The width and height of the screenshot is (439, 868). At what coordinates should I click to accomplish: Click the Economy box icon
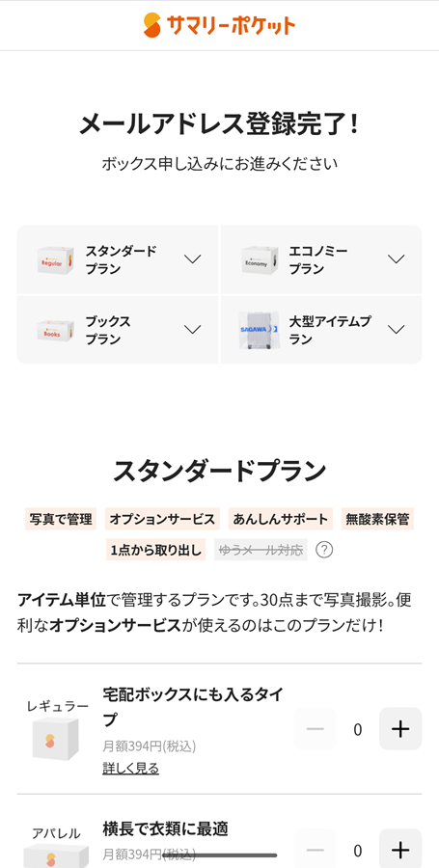coord(260,259)
